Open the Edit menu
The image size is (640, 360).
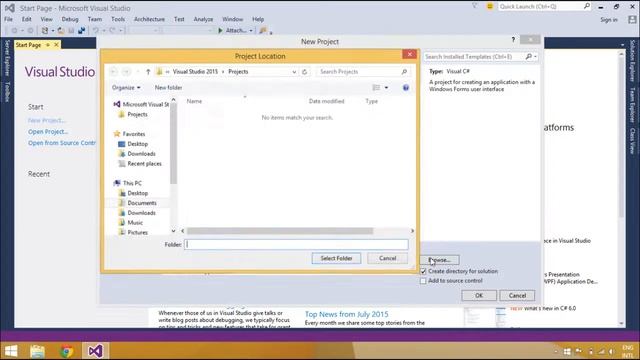[27, 19]
